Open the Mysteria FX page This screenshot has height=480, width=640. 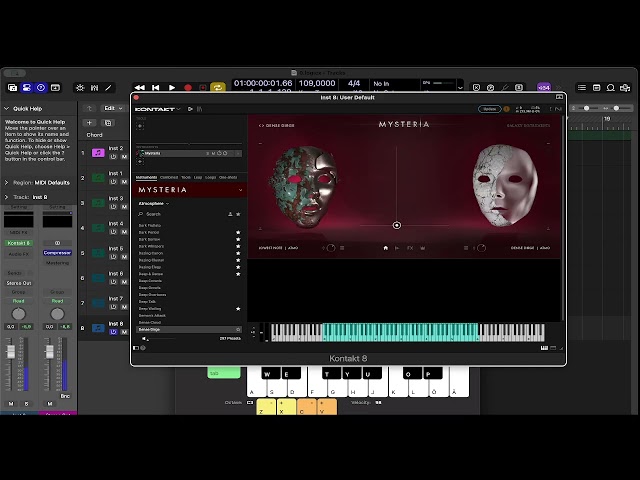[x=410, y=248]
